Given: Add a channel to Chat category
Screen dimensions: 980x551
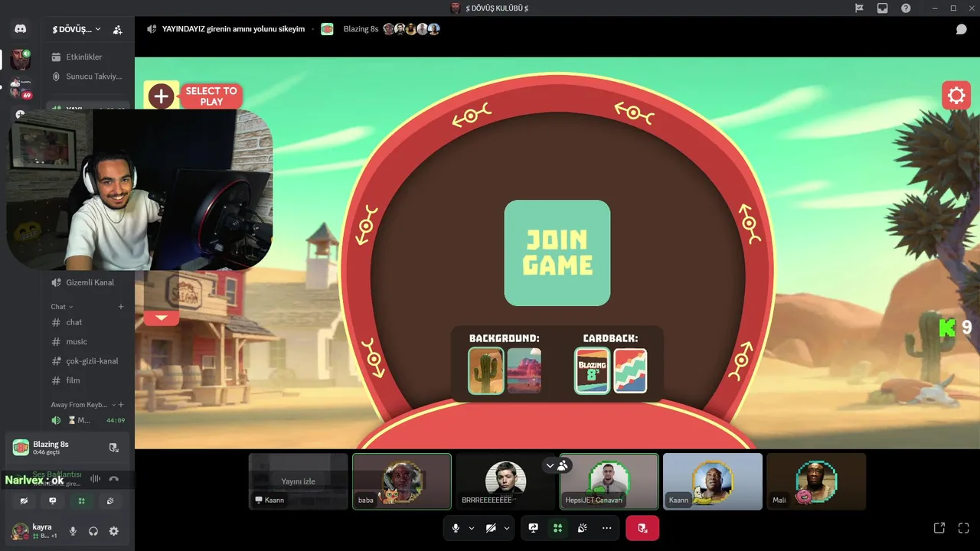Looking at the screenshot, I should pyautogui.click(x=121, y=307).
